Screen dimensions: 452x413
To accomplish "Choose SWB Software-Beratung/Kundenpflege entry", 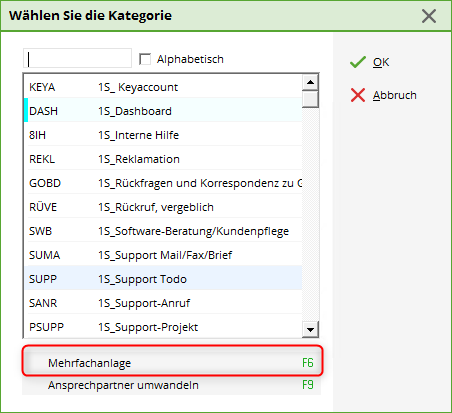I will pyautogui.click(x=163, y=231).
